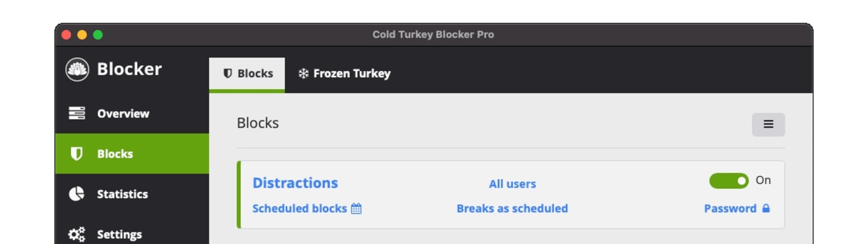Click the All users link
This screenshot has width=868, height=244.
pyautogui.click(x=512, y=184)
